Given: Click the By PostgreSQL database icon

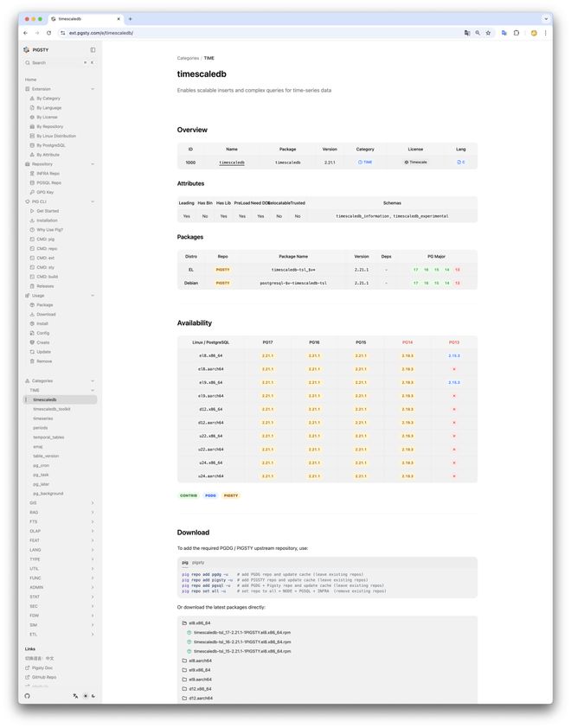Looking at the screenshot, I should click(x=32, y=145).
